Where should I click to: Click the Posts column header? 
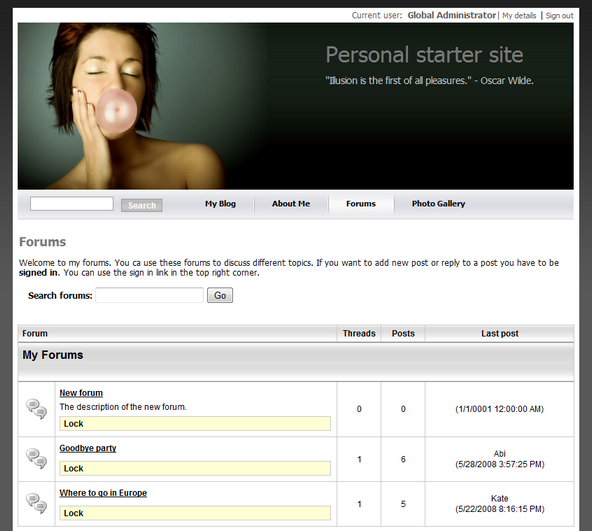tap(403, 333)
